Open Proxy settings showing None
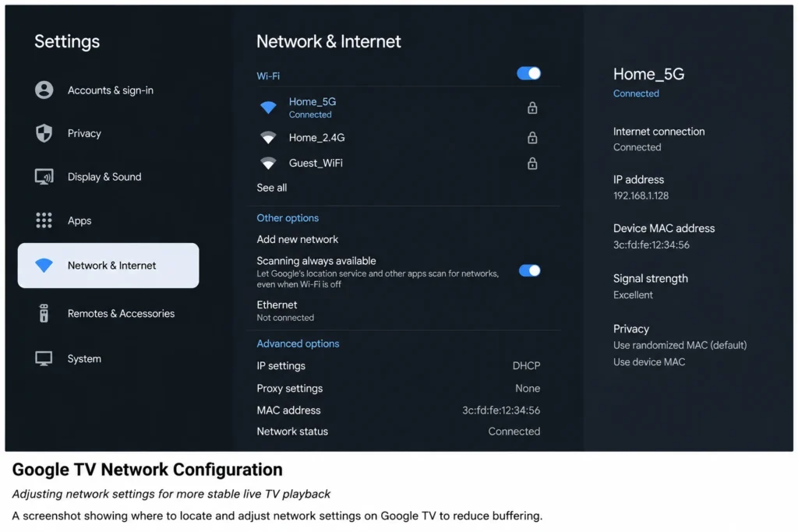The height and width of the screenshot is (532, 798). click(x=398, y=388)
